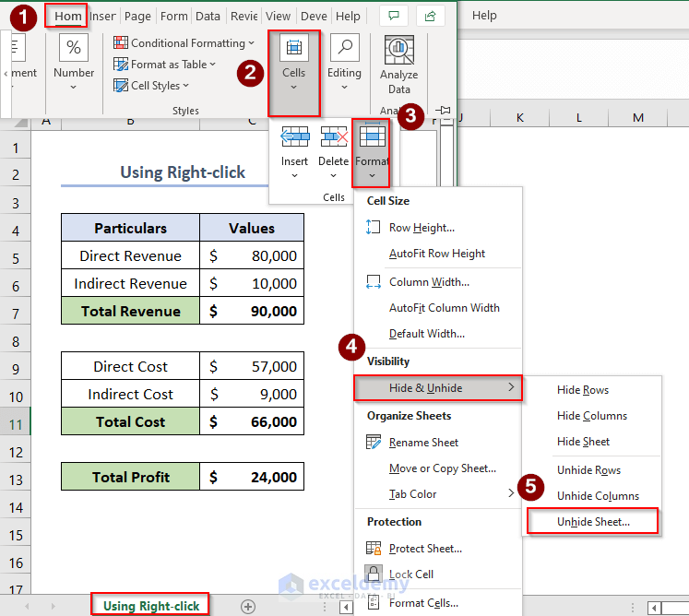
Task: Click horizontal scrollbar left arrow
Action: [346, 608]
